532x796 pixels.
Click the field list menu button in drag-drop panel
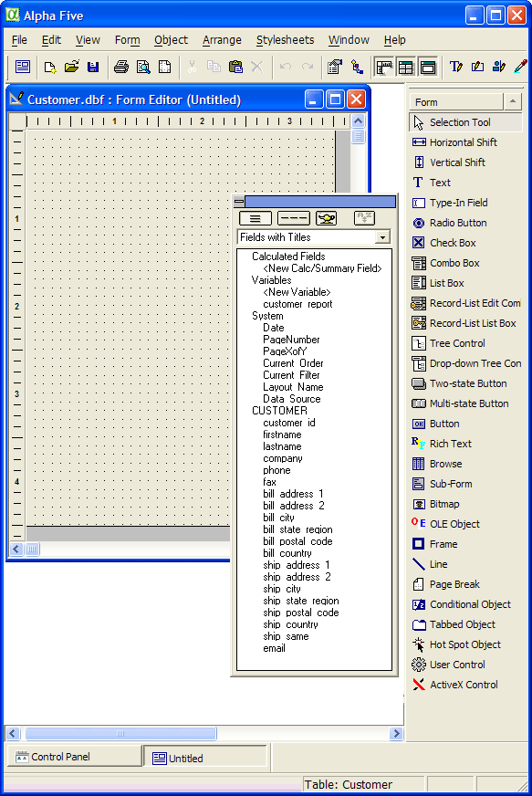[256, 219]
